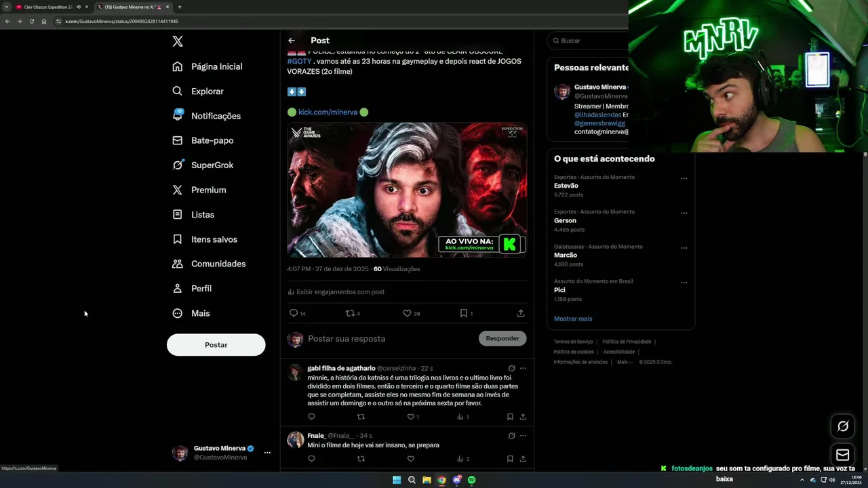
Task: Open Spotify from the taskbar
Action: pyautogui.click(x=471, y=480)
